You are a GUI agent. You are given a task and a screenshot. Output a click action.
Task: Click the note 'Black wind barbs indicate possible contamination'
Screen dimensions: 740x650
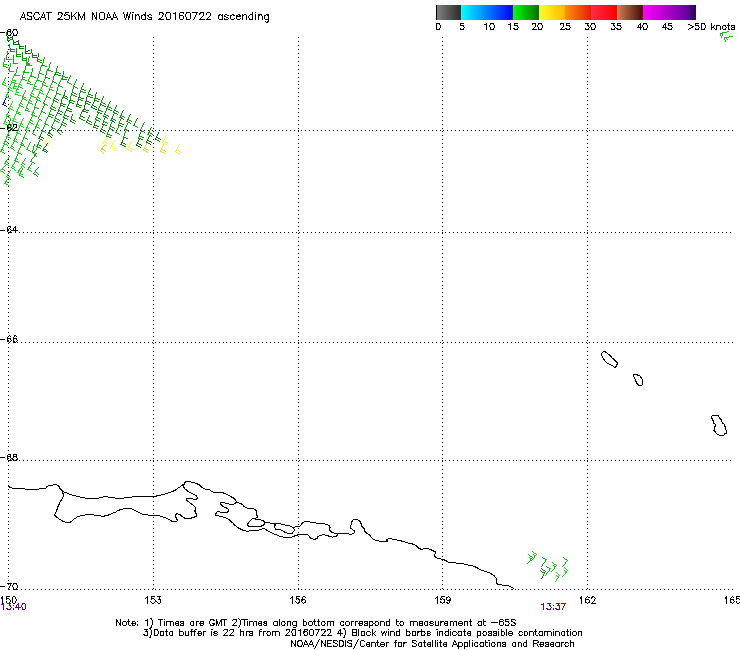click(467, 633)
